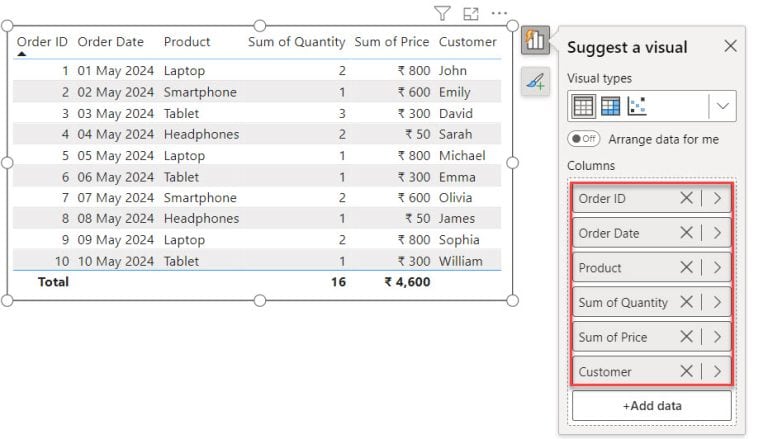Expand the Order ID field chevron
This screenshot has width=768, height=439.
[x=718, y=198]
